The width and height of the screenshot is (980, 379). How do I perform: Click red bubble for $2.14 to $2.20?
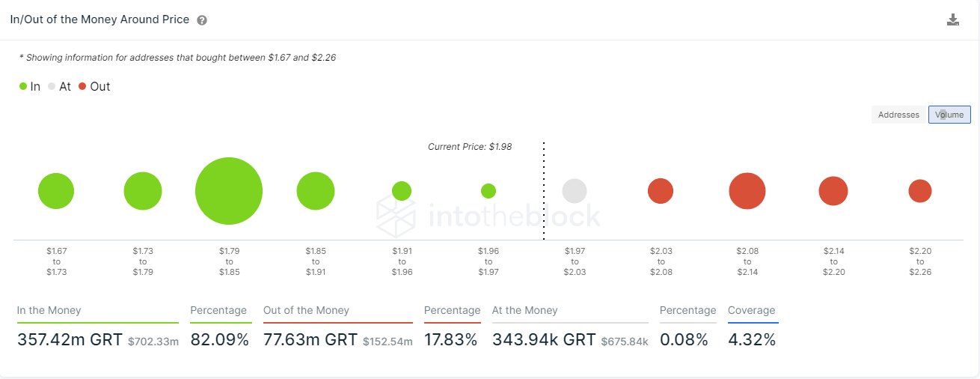[833, 191]
